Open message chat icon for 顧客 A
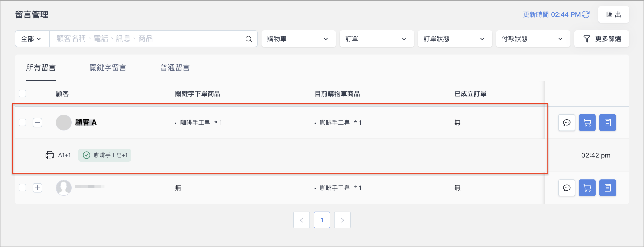644x247 pixels. point(567,123)
